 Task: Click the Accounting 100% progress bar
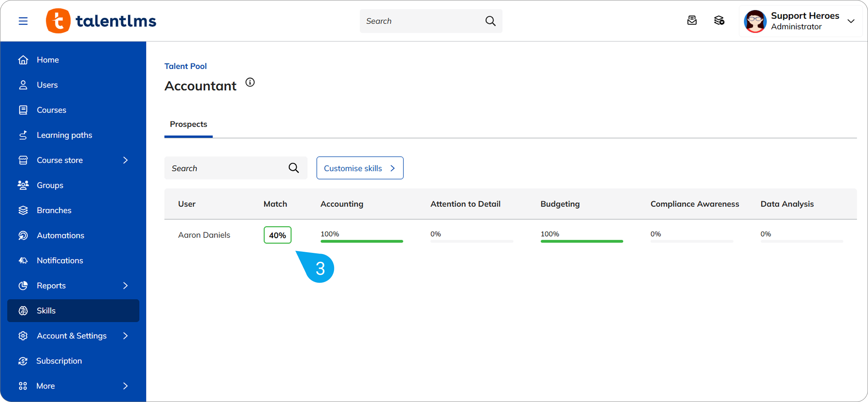pos(362,241)
